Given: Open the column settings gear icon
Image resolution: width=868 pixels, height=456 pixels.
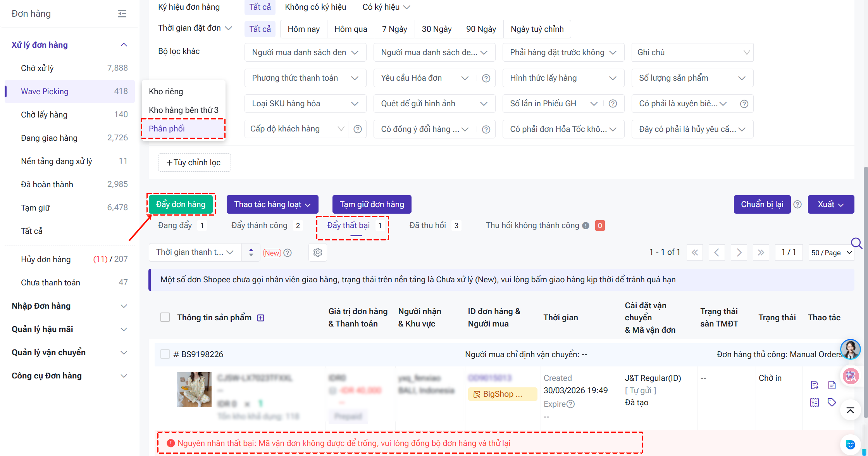Looking at the screenshot, I should (x=318, y=252).
